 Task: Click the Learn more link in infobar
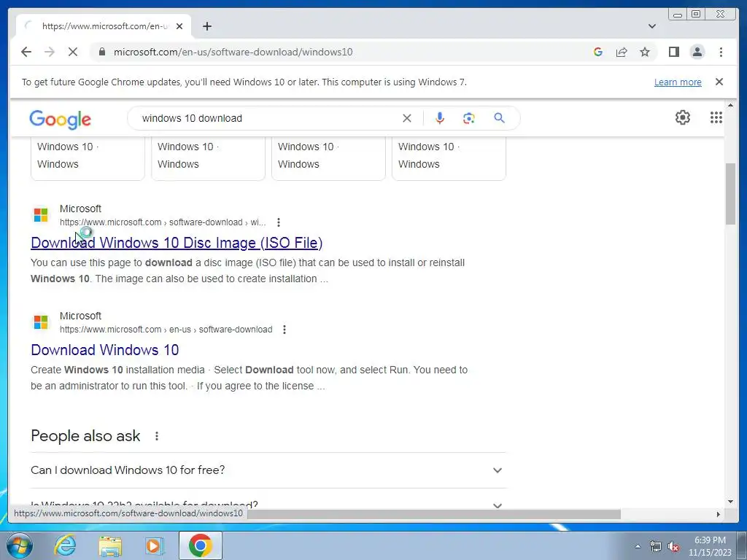click(678, 82)
